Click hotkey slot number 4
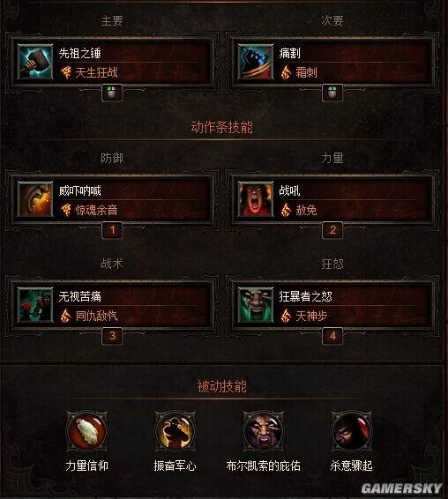Image resolution: width=448 pixels, height=499 pixels. click(332, 336)
